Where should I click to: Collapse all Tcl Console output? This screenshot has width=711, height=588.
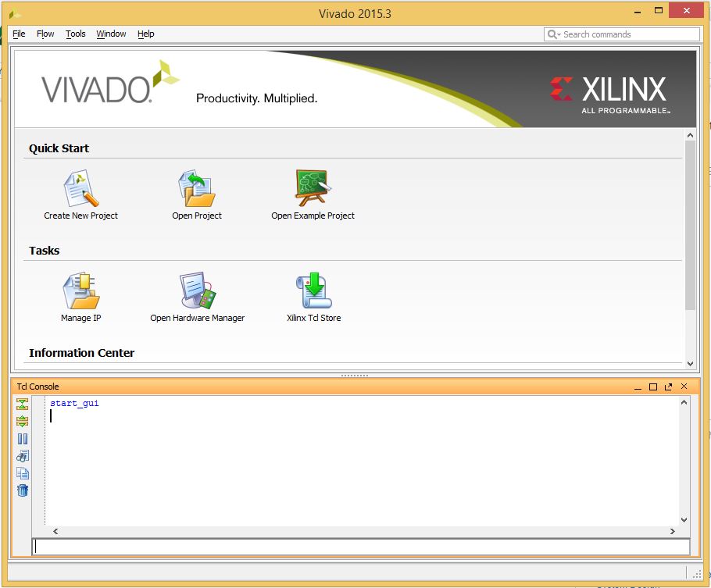click(22, 404)
